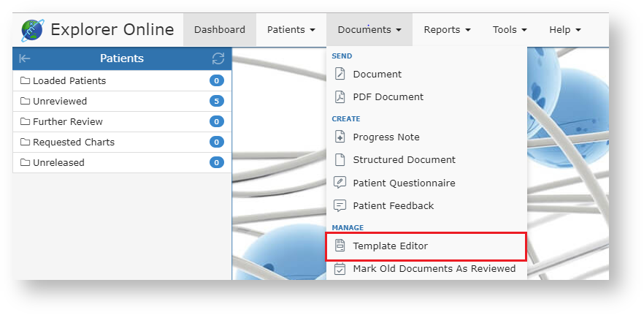Viewport: 644px width, 315px height.
Task: Click the Patient Questionnaire icon
Action: pos(340,183)
